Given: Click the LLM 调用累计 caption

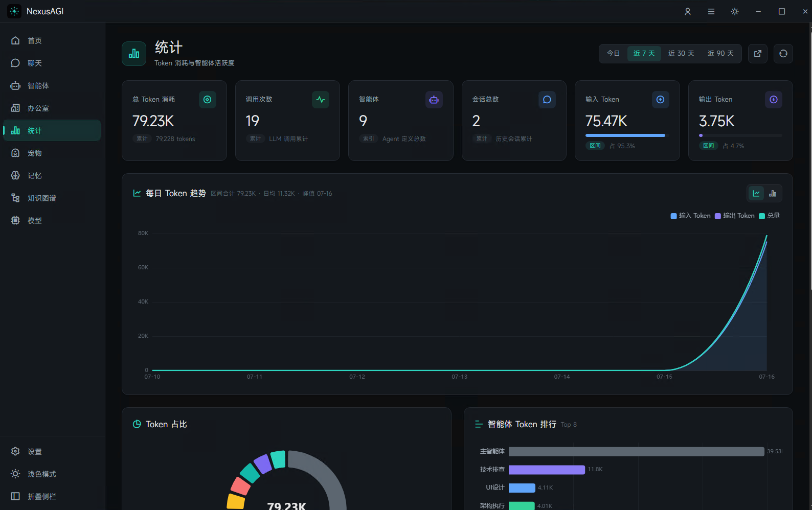Looking at the screenshot, I should (x=288, y=139).
